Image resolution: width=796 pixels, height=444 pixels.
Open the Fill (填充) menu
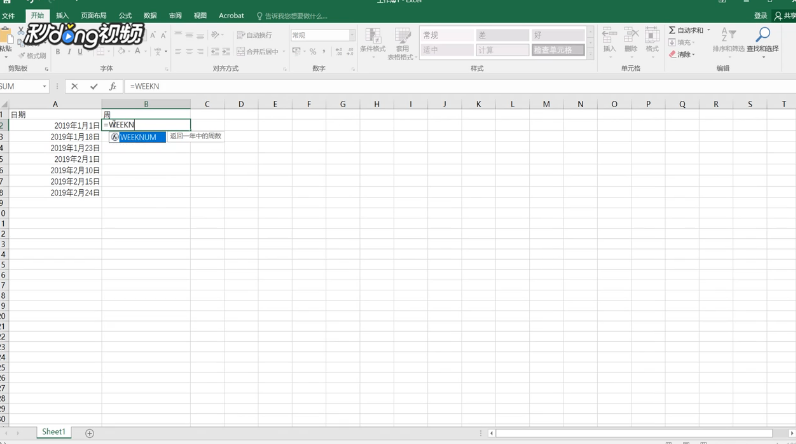(x=681, y=43)
